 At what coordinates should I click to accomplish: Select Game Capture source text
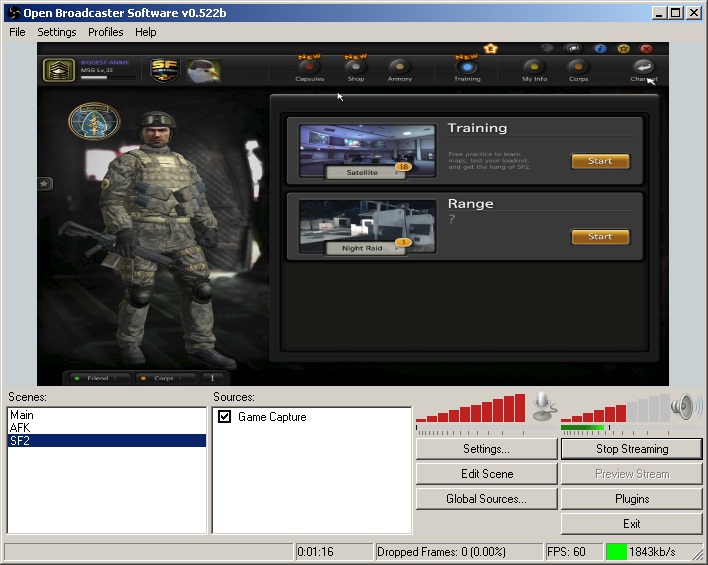[272, 417]
